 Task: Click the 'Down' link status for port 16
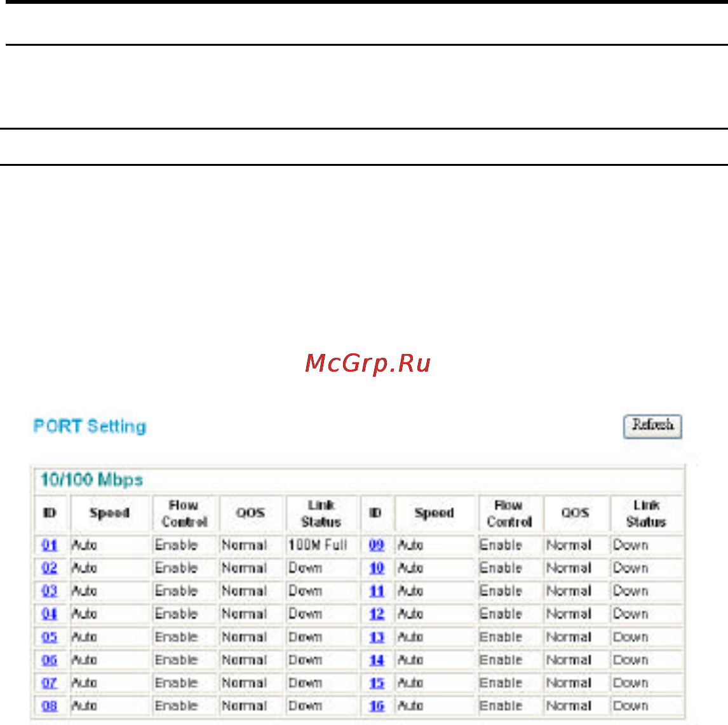(x=631, y=705)
